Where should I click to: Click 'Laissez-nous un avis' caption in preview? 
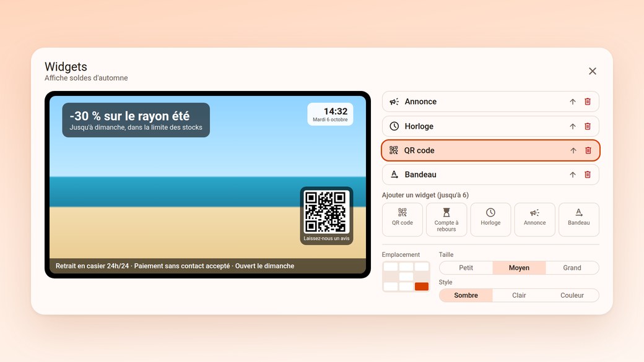point(326,238)
